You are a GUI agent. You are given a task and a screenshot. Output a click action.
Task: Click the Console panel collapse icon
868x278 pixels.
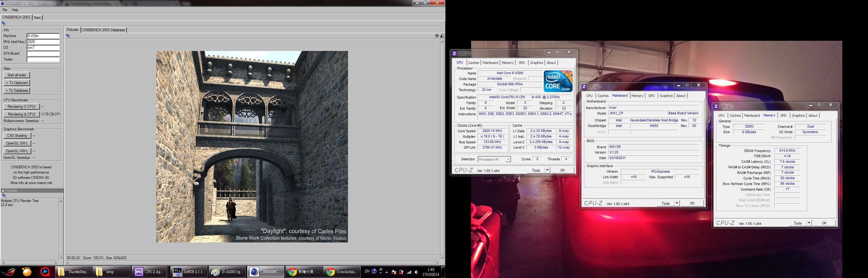[3, 191]
